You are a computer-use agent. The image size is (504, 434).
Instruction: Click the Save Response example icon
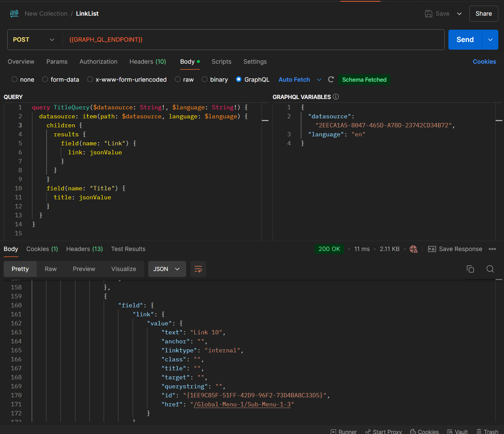432,249
